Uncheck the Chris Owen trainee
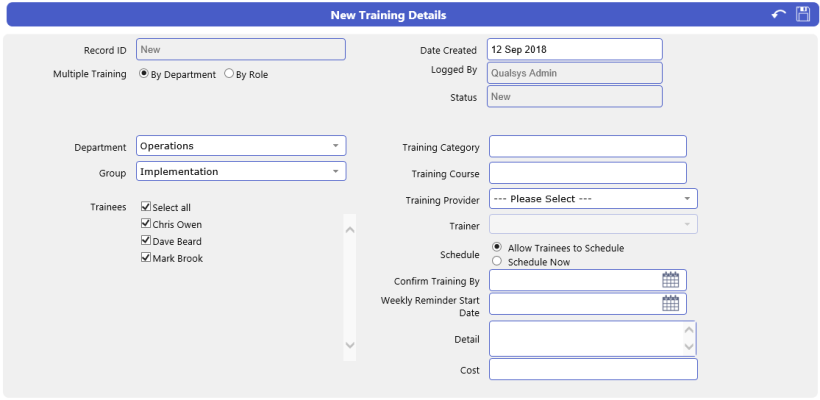This screenshot has width=820, height=400. coord(146,224)
